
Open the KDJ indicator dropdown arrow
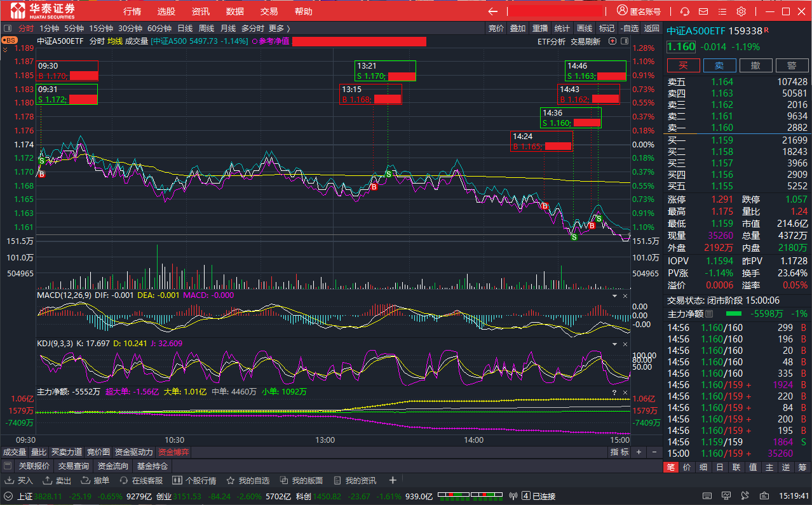pyautogui.click(x=614, y=344)
